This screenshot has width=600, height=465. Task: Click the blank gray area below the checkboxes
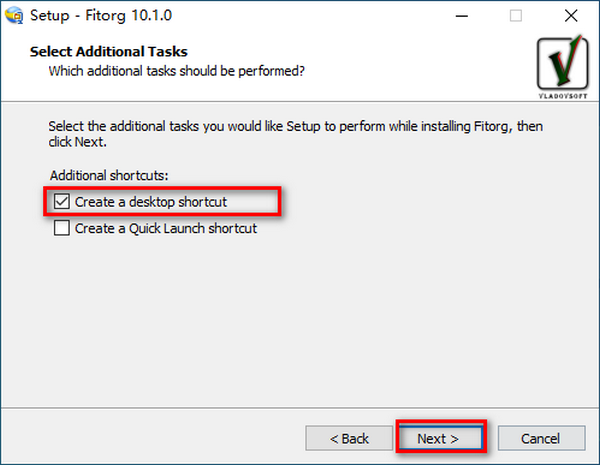click(300, 320)
